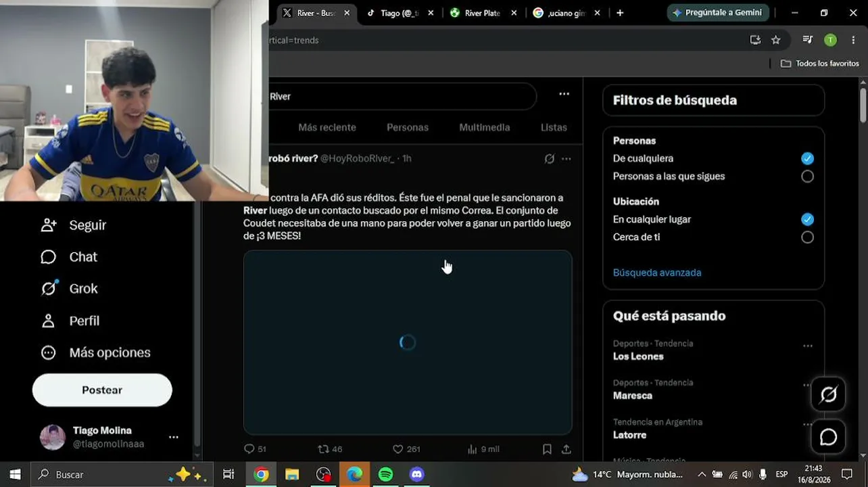Open account menu next to Tiago Molina

click(x=174, y=437)
